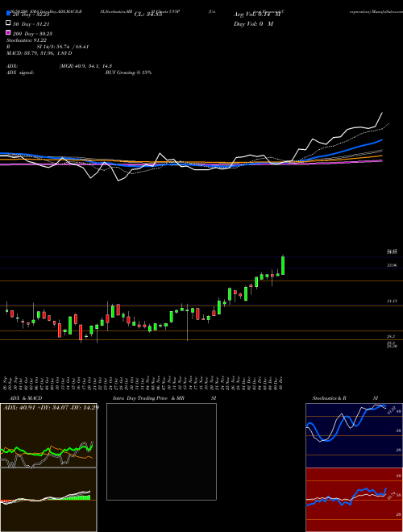Click the white 50 Day EMA legend swatch

[8, 23]
